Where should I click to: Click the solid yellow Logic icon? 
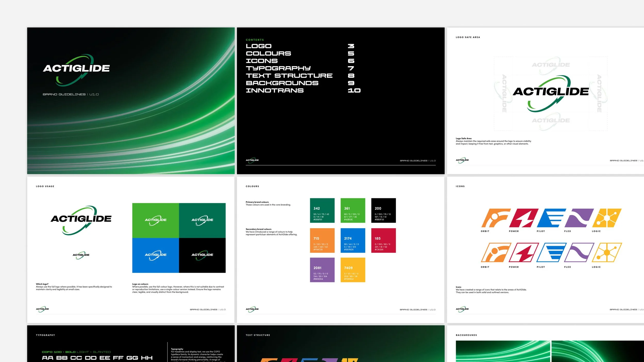[607, 218]
